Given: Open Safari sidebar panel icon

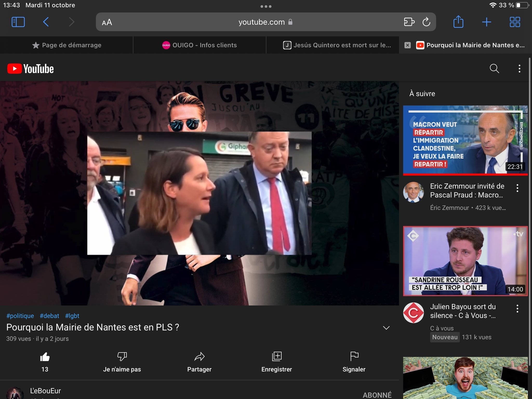Looking at the screenshot, I should (x=18, y=22).
